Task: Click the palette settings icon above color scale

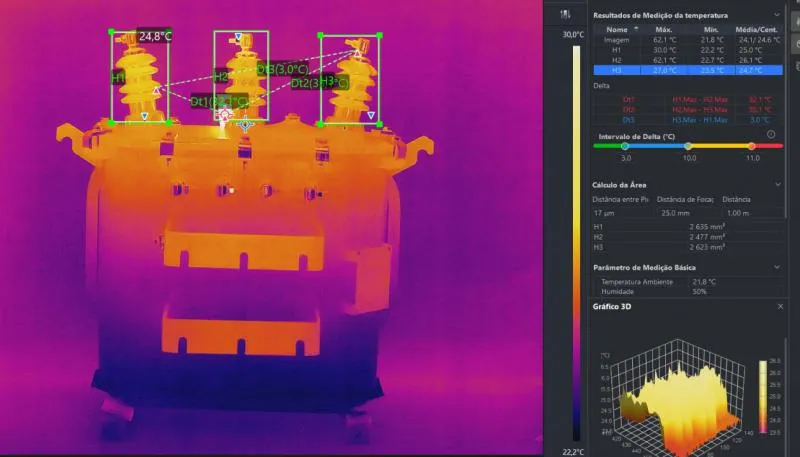Action: tap(566, 14)
